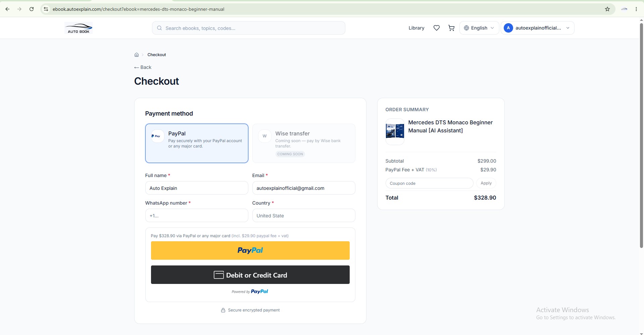Viewport: 644px width, 335px height.
Task: Click the Checkout breadcrumb
Action: [157, 55]
